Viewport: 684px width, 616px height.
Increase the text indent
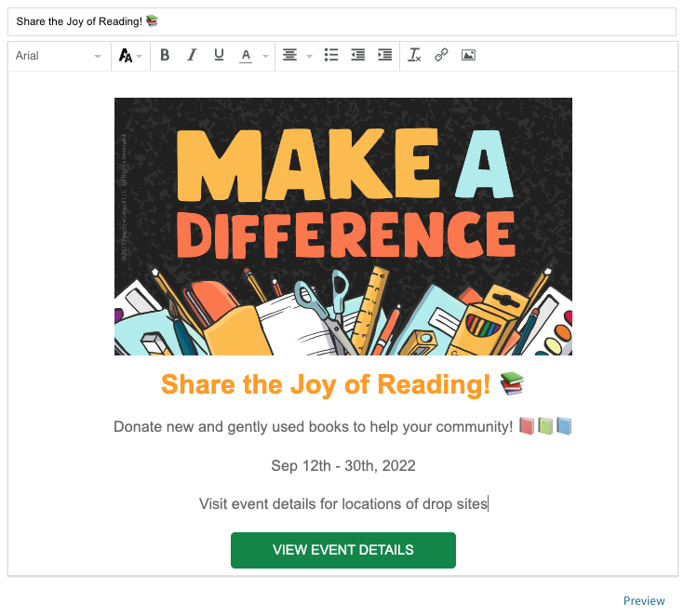coord(384,56)
